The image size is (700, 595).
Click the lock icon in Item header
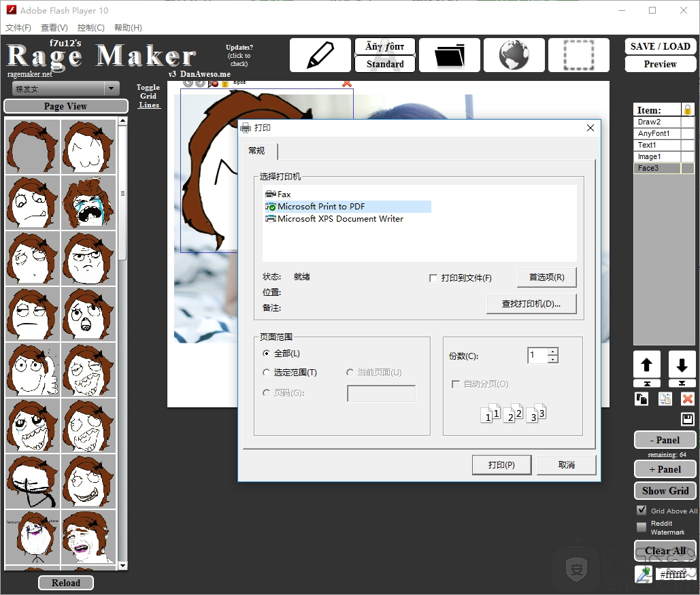pyautogui.click(x=688, y=109)
